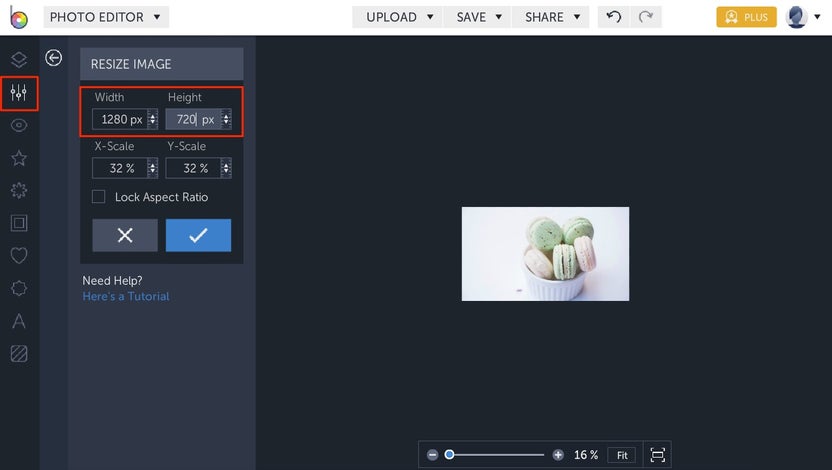Open the Frames tool icon
The height and width of the screenshot is (470, 832).
[19, 223]
